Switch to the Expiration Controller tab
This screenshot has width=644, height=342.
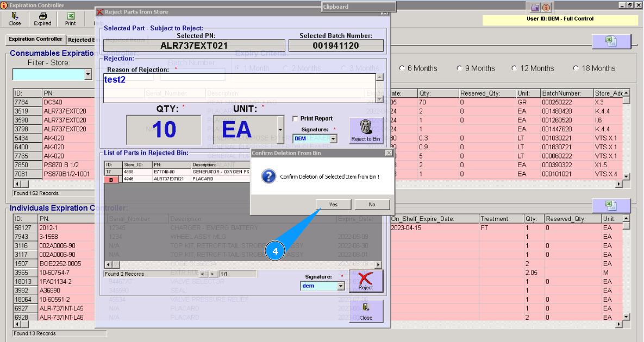click(x=35, y=39)
